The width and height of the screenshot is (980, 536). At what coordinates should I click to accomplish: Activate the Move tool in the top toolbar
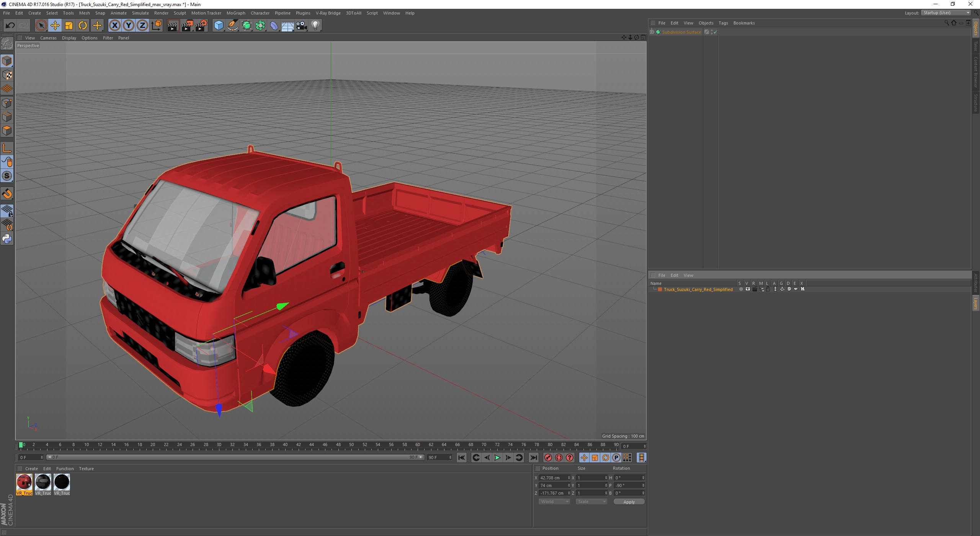click(x=55, y=26)
